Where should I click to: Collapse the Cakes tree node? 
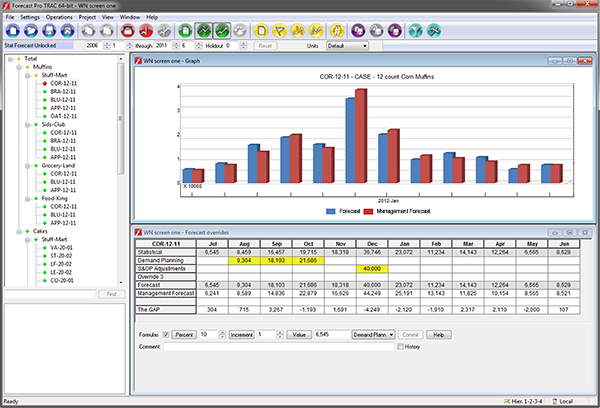(19, 232)
